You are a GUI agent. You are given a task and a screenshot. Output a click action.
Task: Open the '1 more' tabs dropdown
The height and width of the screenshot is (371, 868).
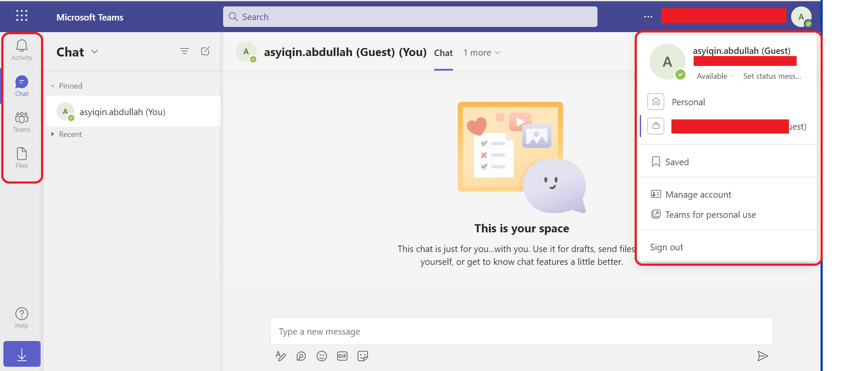(x=482, y=53)
